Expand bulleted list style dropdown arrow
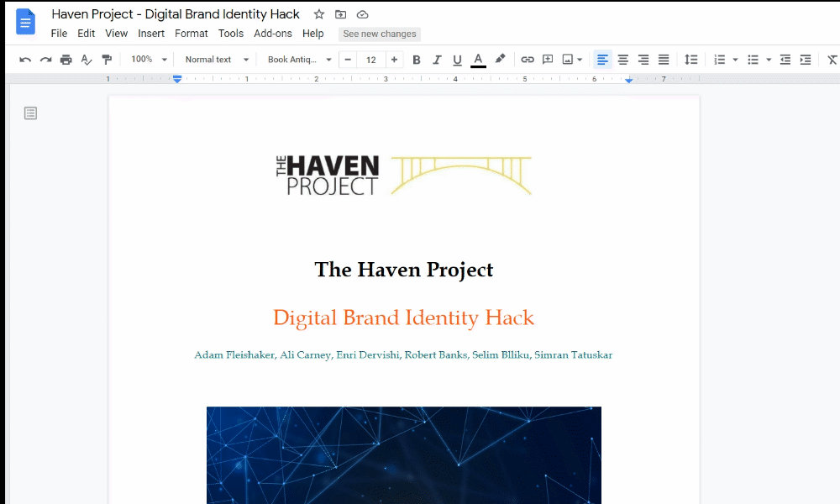The image size is (840, 504). pyautogui.click(x=769, y=60)
